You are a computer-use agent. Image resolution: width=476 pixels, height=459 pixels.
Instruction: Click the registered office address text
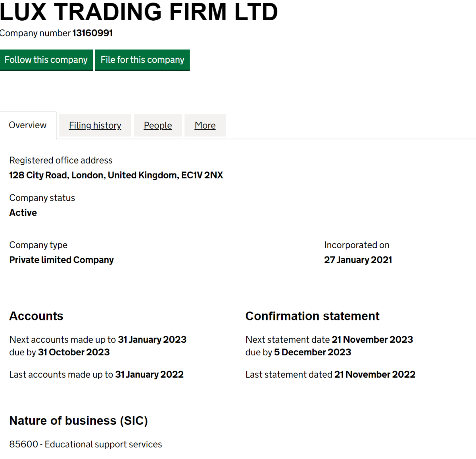[x=116, y=175]
